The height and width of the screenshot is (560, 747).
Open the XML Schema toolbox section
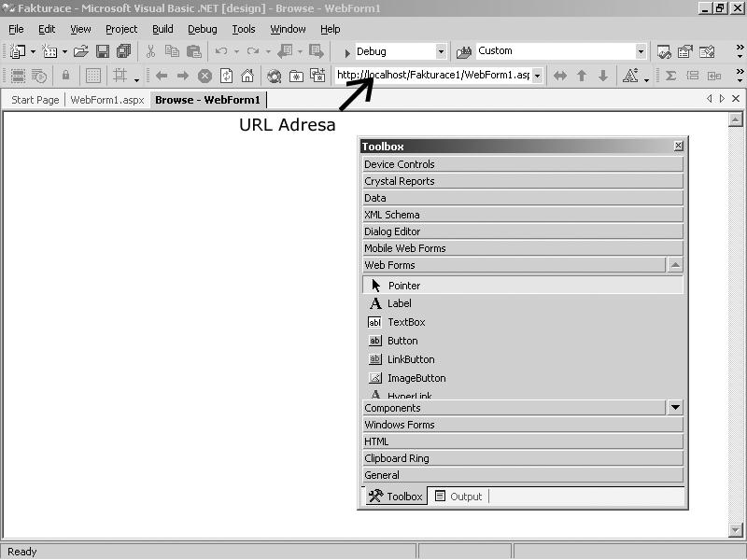click(x=523, y=215)
